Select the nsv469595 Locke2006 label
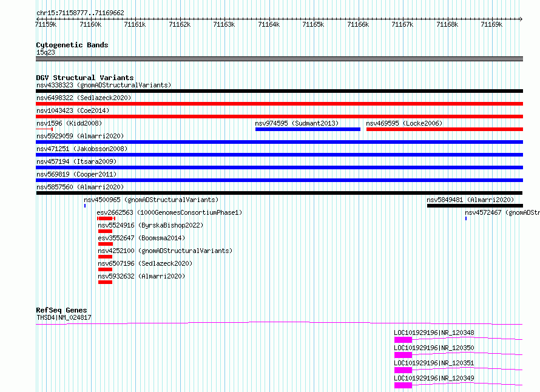 [404, 123]
